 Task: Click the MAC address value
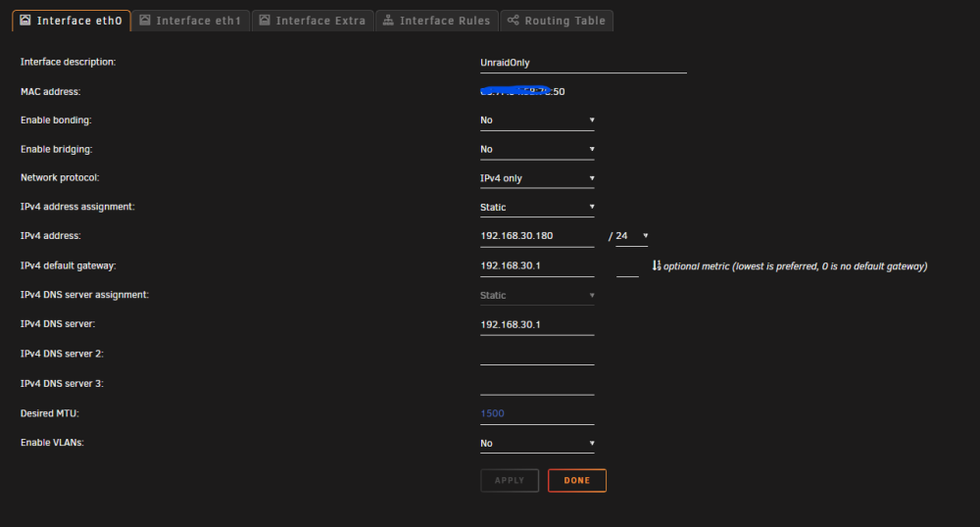click(522, 91)
